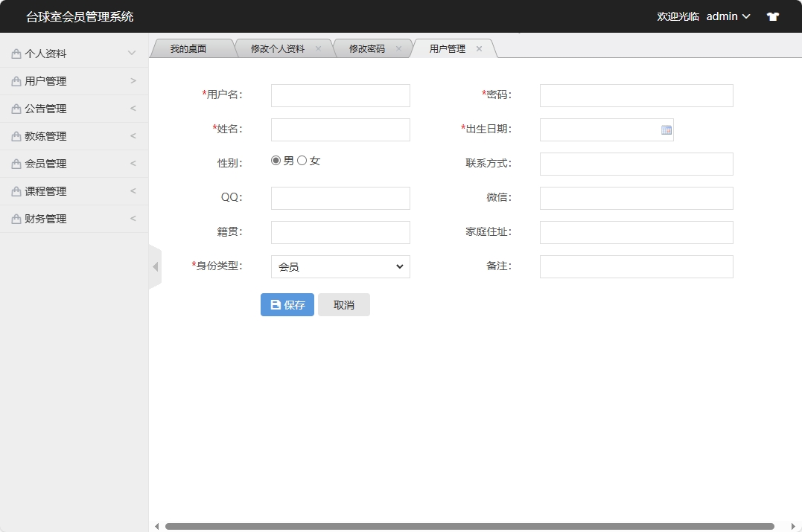Switch to the 修改密码 tab
802x532 pixels.
tap(368, 48)
